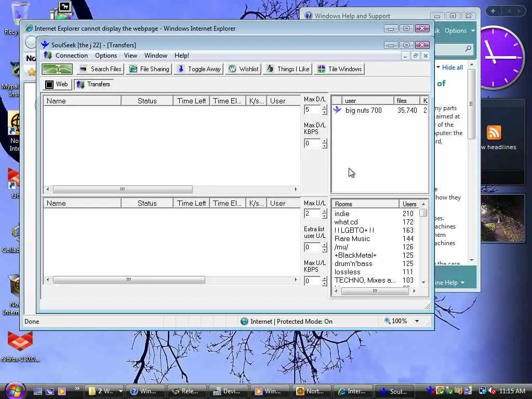Open the View menu
This screenshot has height=399, width=532.
pyautogui.click(x=130, y=55)
